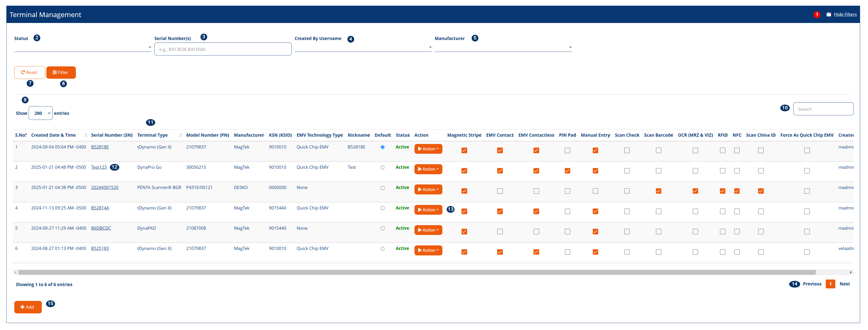868x330 pixels.
Task: Select the Default radio button for Test123
Action: [382, 167]
